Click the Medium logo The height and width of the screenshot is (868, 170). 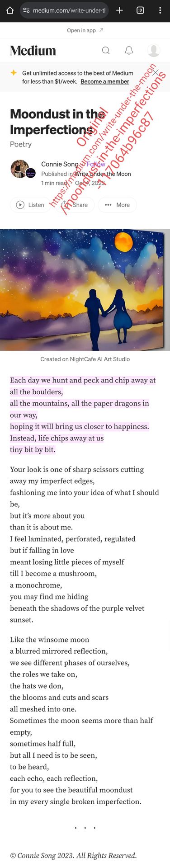[x=33, y=51]
